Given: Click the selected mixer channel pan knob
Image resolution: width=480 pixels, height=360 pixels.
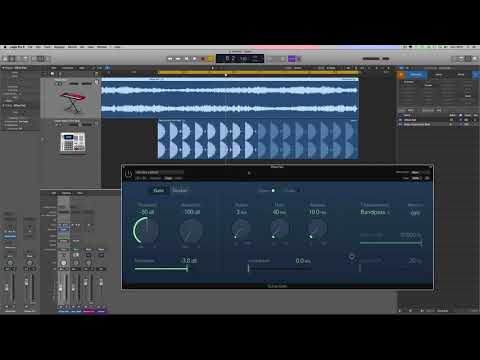Looking at the screenshot, I should (x=63, y=263).
